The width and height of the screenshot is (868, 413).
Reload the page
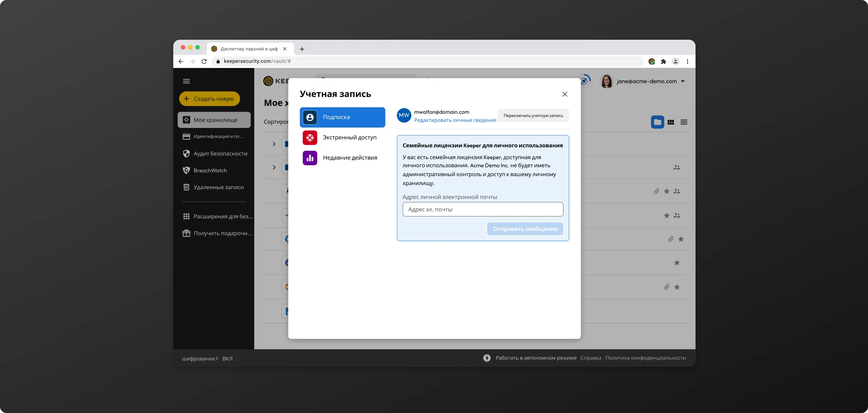click(204, 62)
